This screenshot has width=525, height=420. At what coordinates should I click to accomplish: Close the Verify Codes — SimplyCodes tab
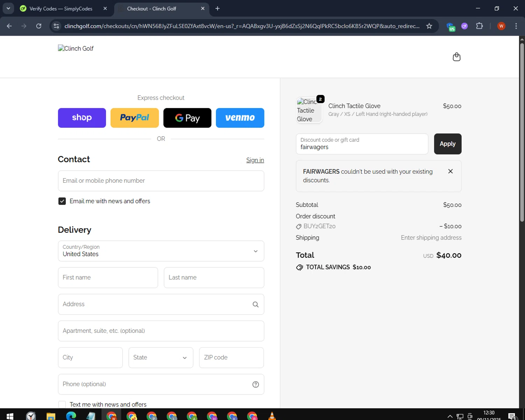[x=105, y=8]
